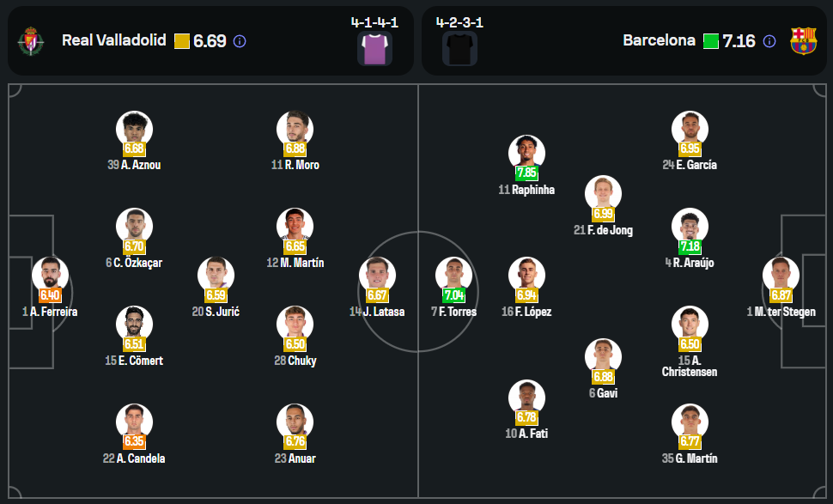Open the Real Valladolid team name link
This screenshot has width=833, height=504.
click(x=114, y=40)
